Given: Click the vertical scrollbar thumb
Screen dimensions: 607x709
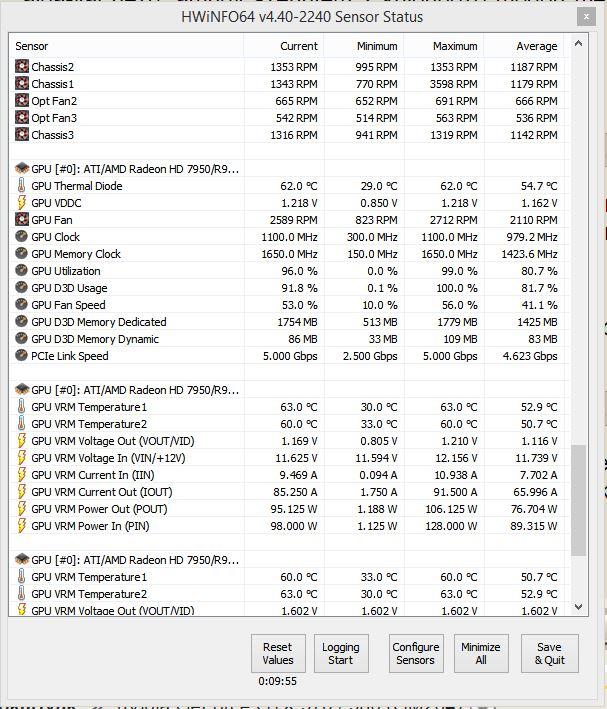Looking at the screenshot, I should (x=578, y=500).
